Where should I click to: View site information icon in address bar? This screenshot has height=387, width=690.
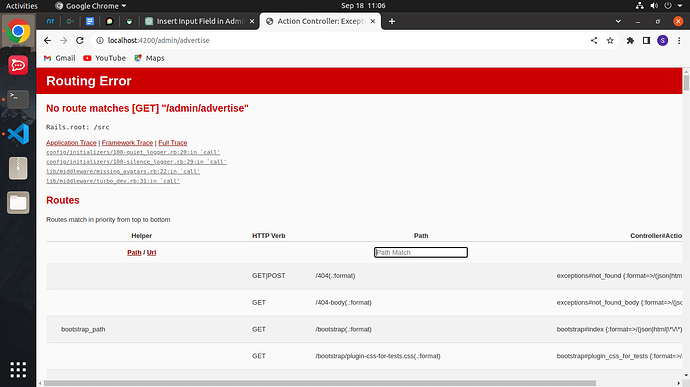click(x=100, y=41)
